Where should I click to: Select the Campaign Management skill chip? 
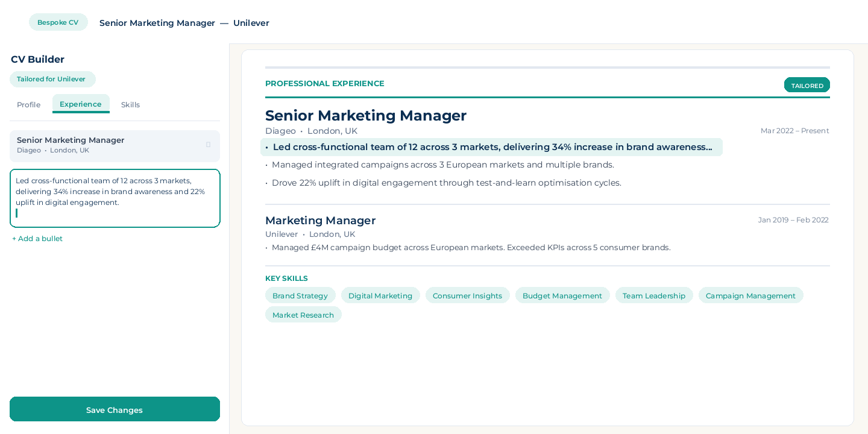click(750, 295)
